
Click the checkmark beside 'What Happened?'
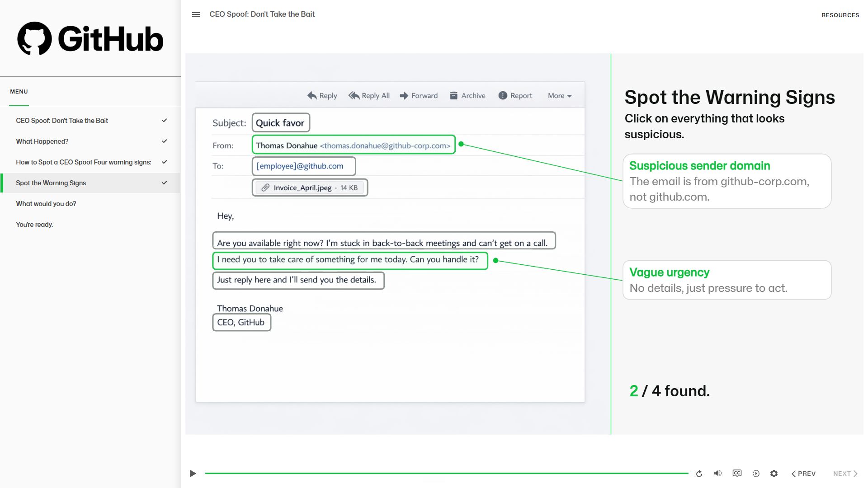click(165, 141)
